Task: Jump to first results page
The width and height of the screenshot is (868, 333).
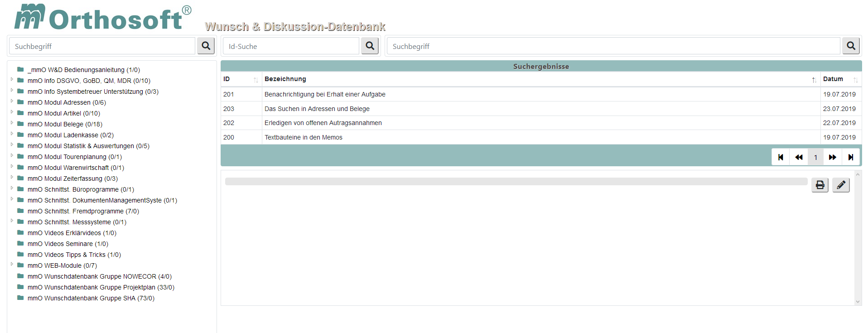Action: point(781,157)
